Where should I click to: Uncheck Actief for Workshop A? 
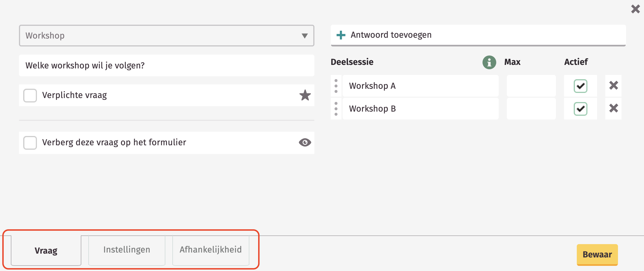pos(580,86)
